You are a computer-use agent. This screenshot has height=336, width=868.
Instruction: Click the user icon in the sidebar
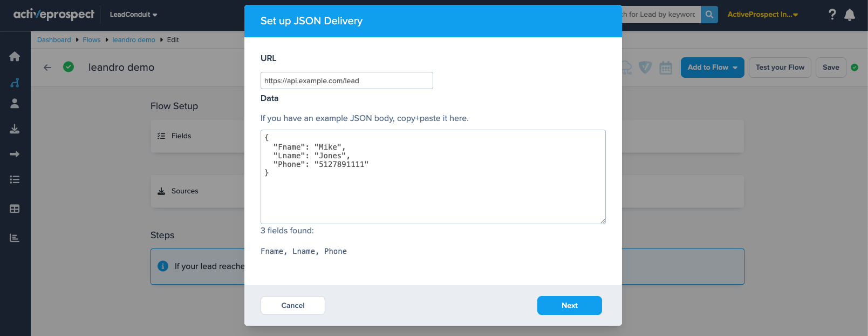[15, 103]
